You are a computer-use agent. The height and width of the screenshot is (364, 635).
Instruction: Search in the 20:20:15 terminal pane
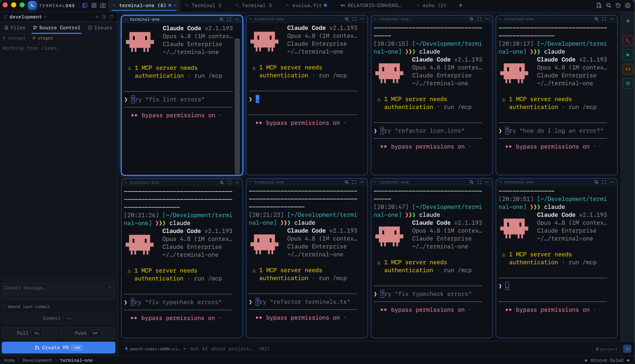471,19
